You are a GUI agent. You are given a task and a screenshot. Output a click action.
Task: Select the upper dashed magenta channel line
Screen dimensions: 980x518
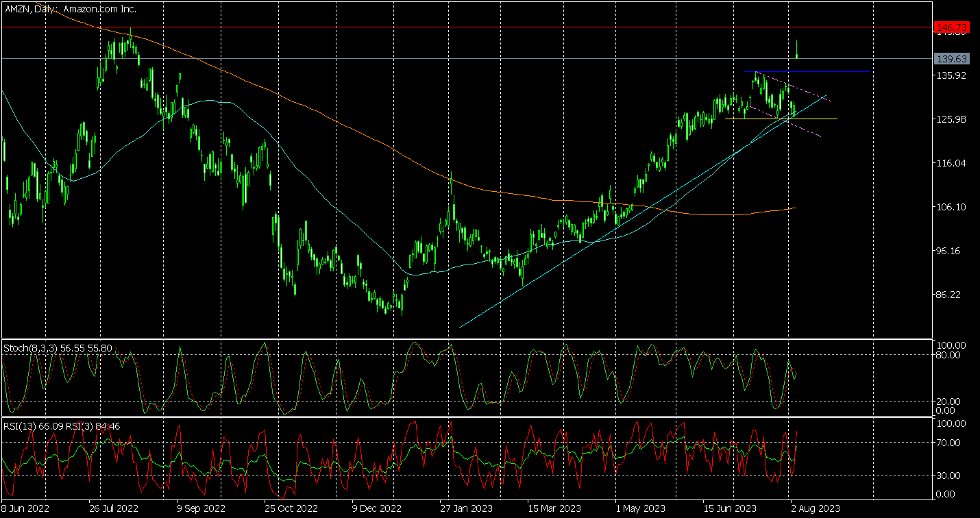click(x=794, y=86)
